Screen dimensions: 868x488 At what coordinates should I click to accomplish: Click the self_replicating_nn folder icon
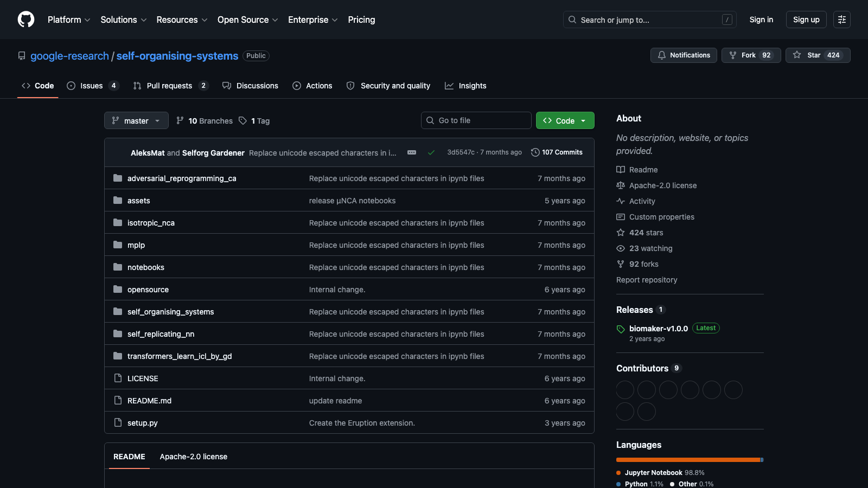tap(118, 333)
